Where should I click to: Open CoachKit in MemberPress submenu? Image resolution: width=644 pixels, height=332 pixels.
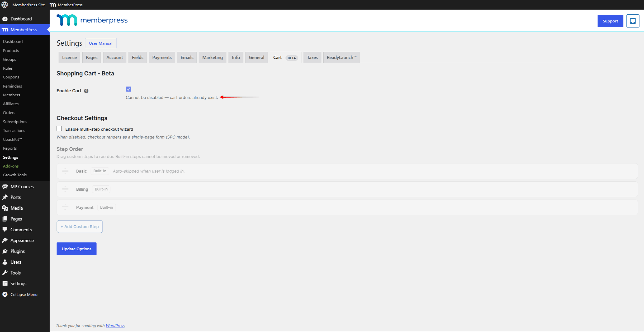coord(13,139)
